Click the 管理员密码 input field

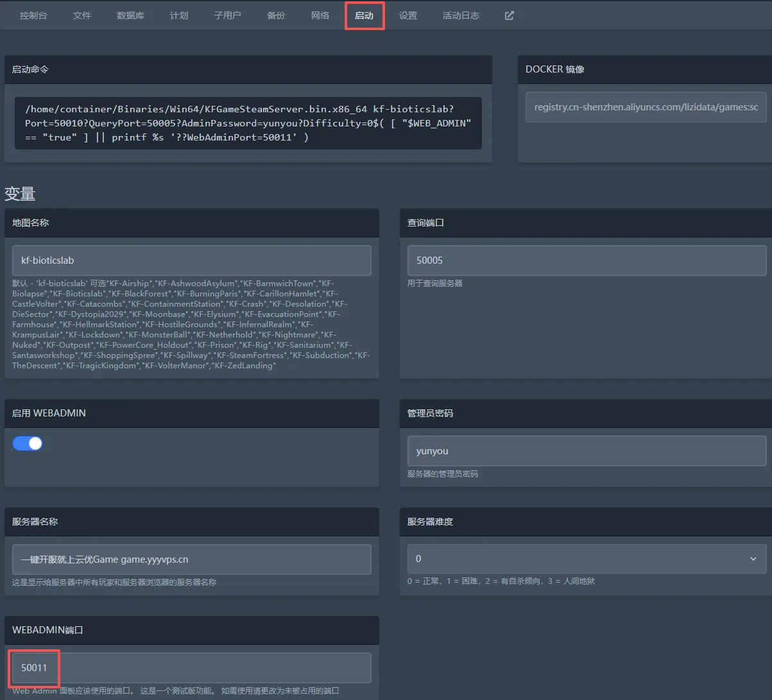click(x=587, y=451)
